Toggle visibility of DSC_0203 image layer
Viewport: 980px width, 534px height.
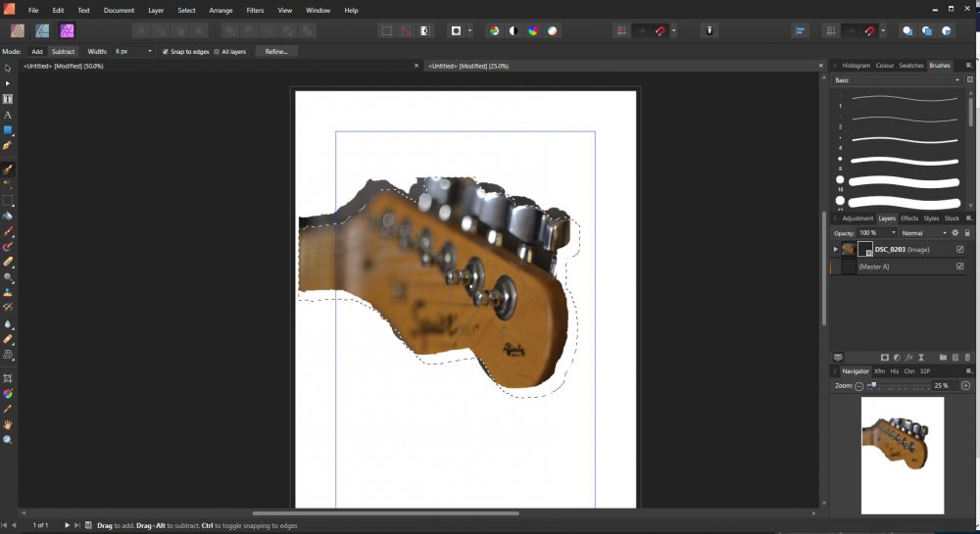point(960,249)
